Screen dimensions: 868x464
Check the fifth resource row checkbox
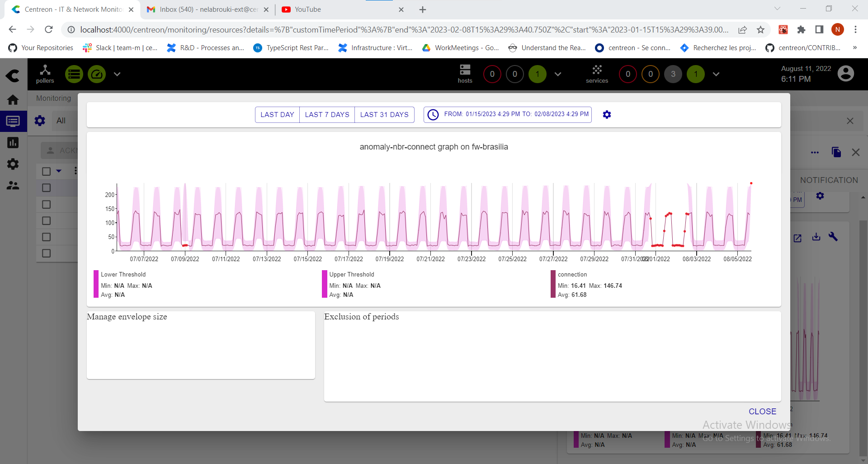coord(46,253)
